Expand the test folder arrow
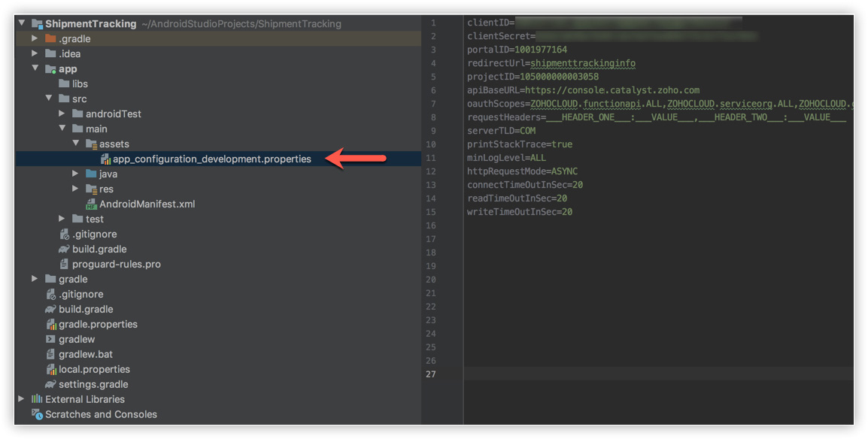868x439 pixels. (62, 219)
